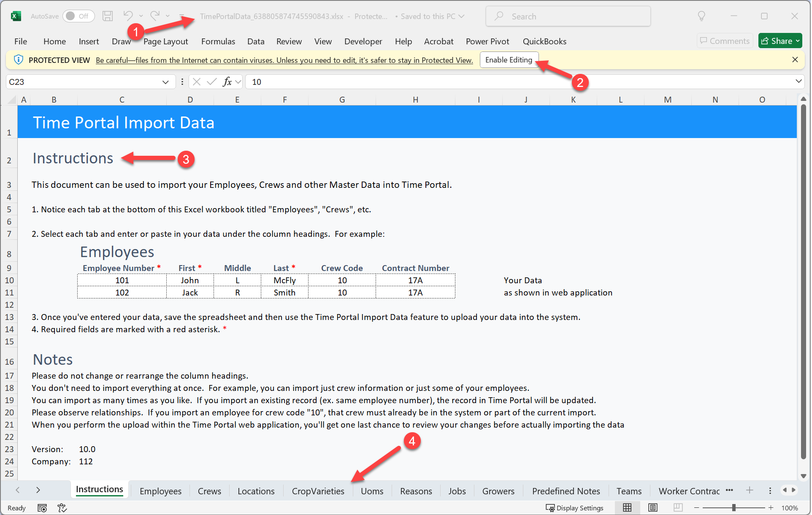Click the formula bar showing 10

click(519, 82)
